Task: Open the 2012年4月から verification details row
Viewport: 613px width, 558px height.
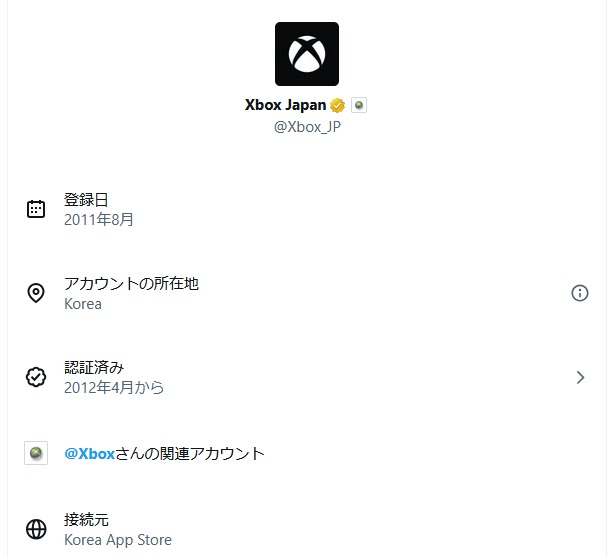Action: click(x=307, y=377)
